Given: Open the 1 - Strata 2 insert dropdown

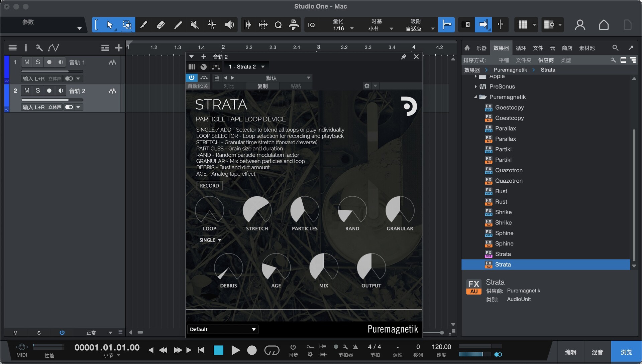Looking at the screenshot, I should pyautogui.click(x=246, y=67).
